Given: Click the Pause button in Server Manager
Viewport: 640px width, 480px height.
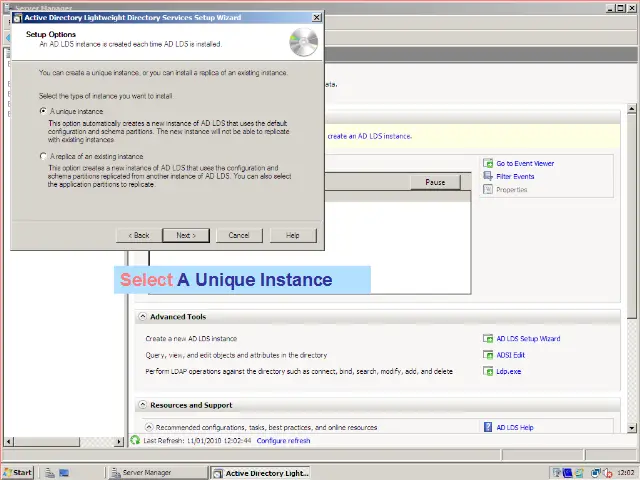Looking at the screenshot, I should pos(436,182).
